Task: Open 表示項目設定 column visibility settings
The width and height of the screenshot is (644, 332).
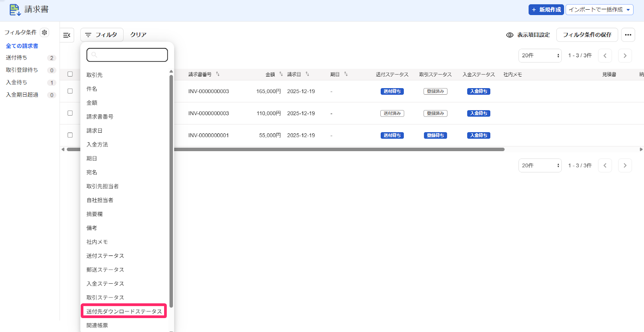Action: coord(528,35)
